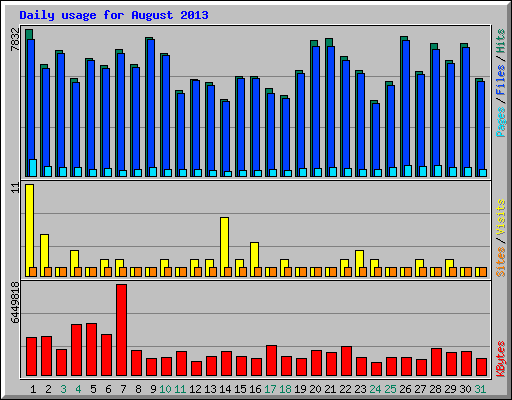Viewport: 512px width, 400px height.
Task: Click day 6 on the x-axis
Action: [108, 389]
